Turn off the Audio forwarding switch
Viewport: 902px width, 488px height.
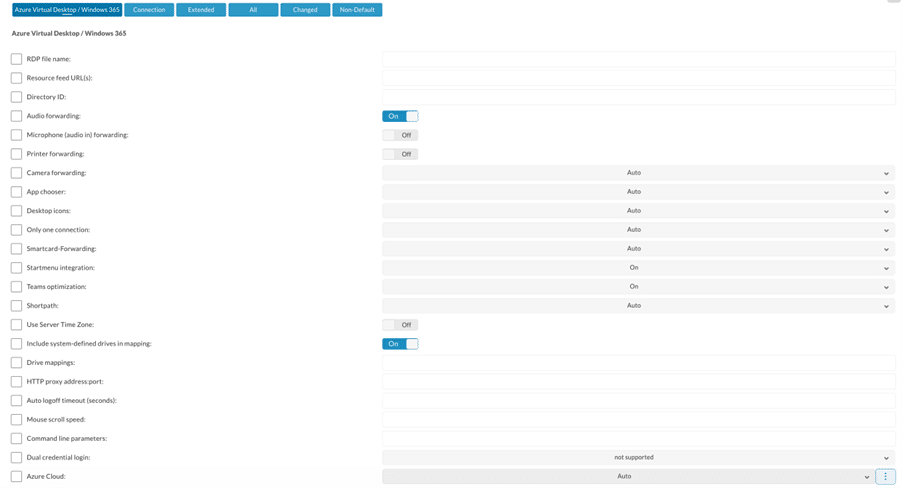[x=400, y=116]
